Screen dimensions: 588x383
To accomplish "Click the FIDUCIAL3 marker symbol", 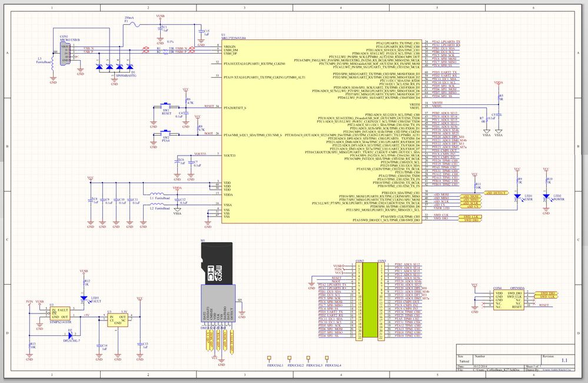I will tap(308, 358).
